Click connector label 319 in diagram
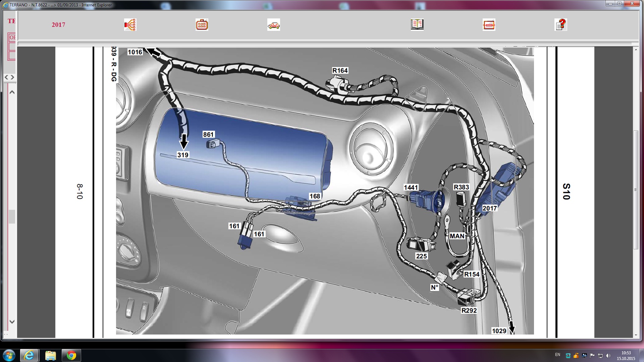Image resolution: width=644 pixels, height=362 pixels. (x=183, y=155)
